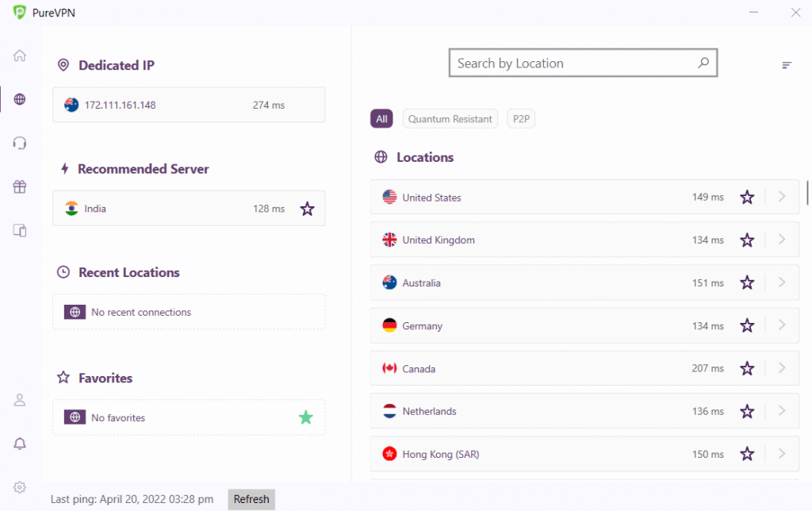Favorite the Australia location
The width and height of the screenshot is (812, 511).
click(x=747, y=283)
